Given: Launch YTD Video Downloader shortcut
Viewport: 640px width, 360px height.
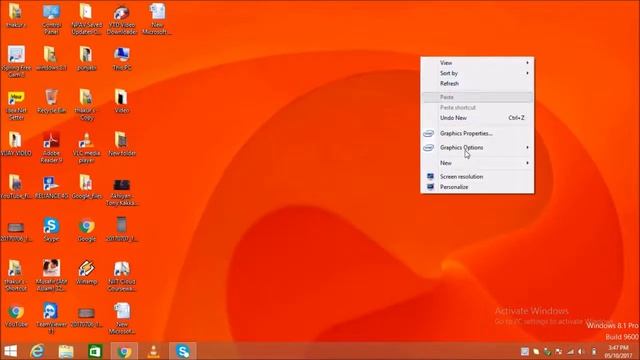Looking at the screenshot, I should coord(122,18).
